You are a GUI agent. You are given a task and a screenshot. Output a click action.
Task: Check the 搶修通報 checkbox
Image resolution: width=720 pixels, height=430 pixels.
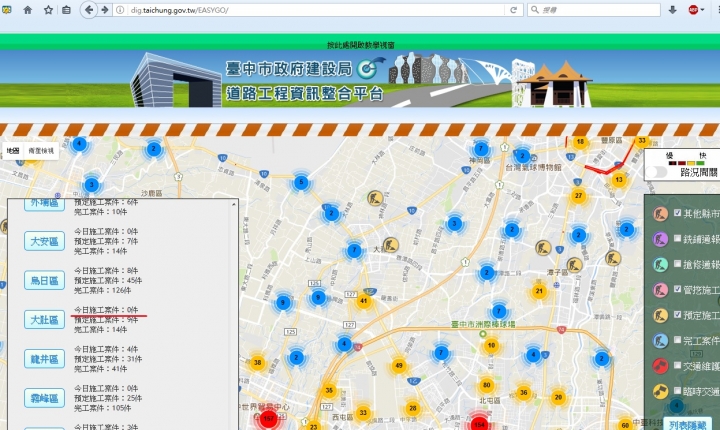point(677,263)
